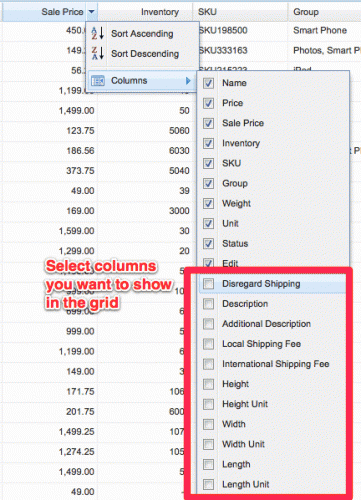
Task: Enable the Disregard Shipping column checkbox
Action: [x=209, y=284]
